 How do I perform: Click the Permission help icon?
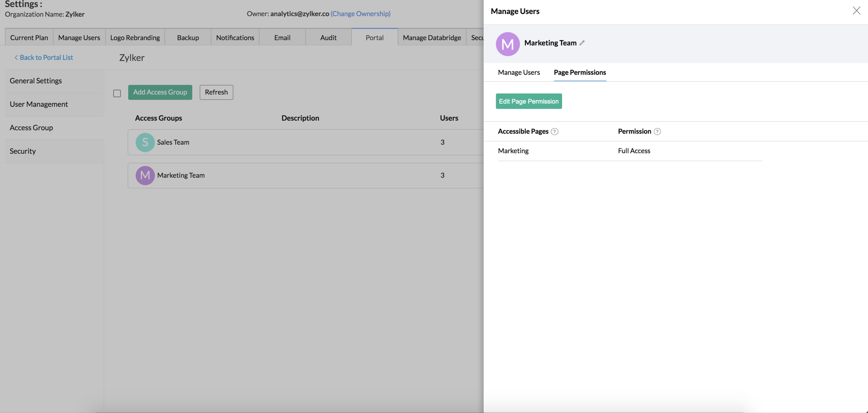657,132
